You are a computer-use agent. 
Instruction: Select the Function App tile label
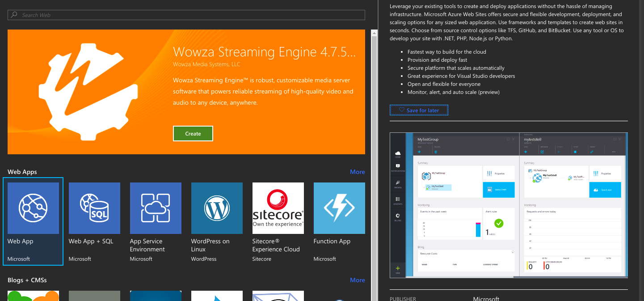point(332,241)
